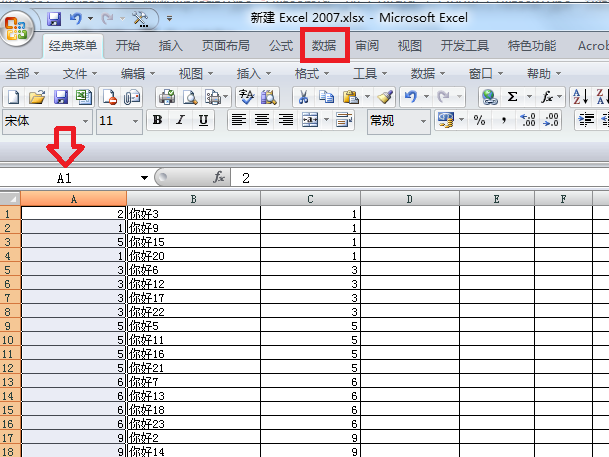Apply percent style
This screenshot has height=457, width=609.
tap(479, 120)
